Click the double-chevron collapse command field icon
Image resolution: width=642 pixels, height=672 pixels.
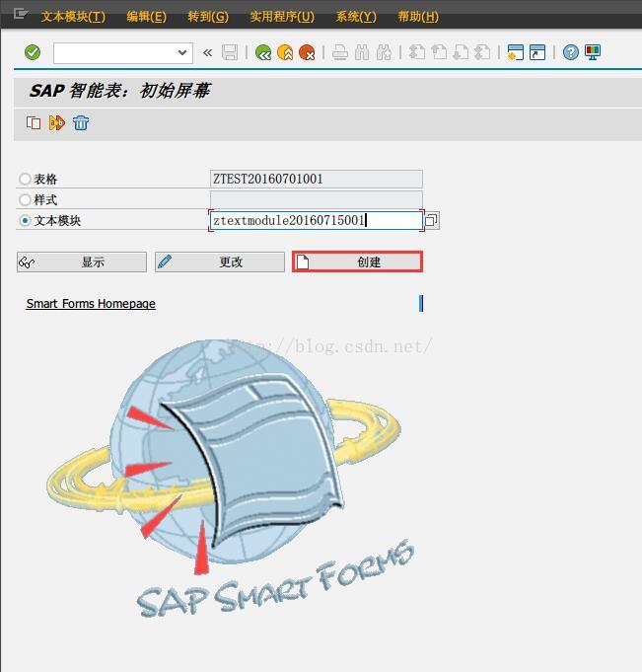point(208,52)
